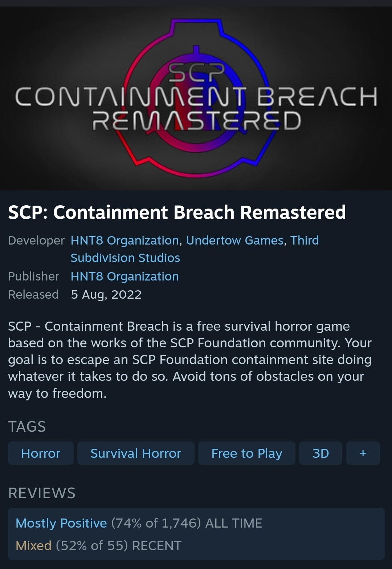Click the Released field label
This screenshot has width=392, height=569.
33,295
